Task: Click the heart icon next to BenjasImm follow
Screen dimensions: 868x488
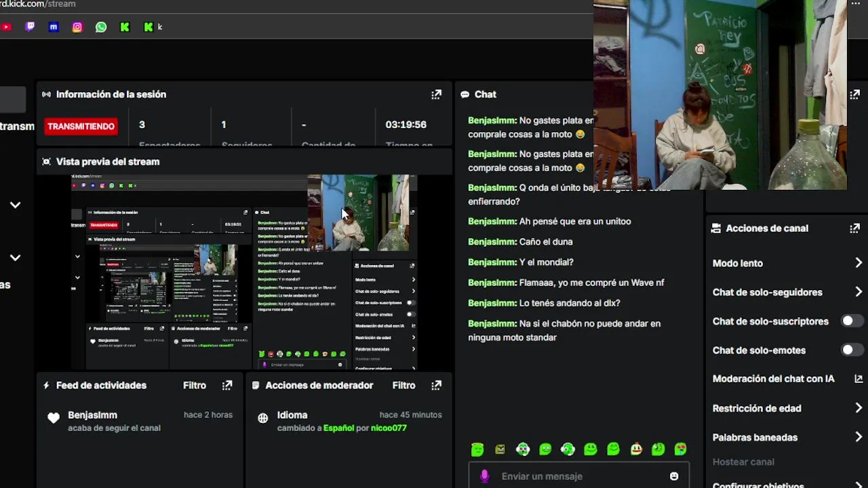Action: click(54, 418)
